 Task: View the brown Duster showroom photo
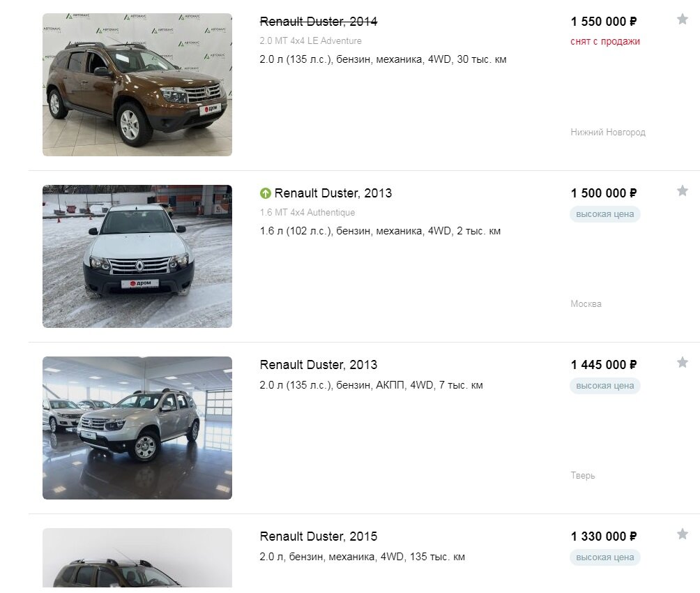coord(137,84)
